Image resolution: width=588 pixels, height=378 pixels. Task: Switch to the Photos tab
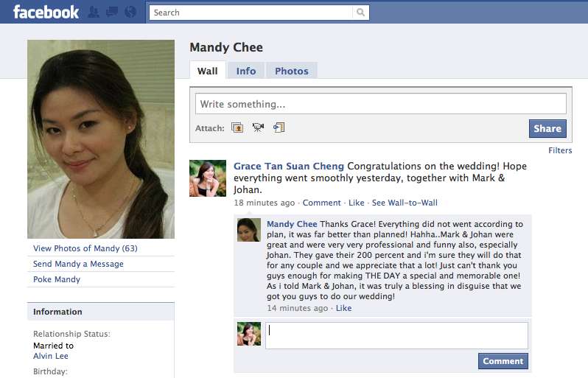[292, 71]
